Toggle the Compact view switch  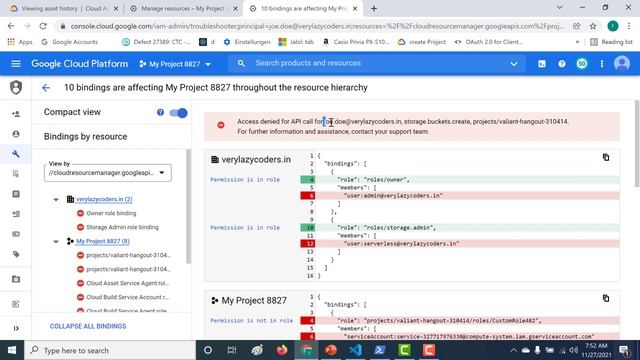point(178,113)
